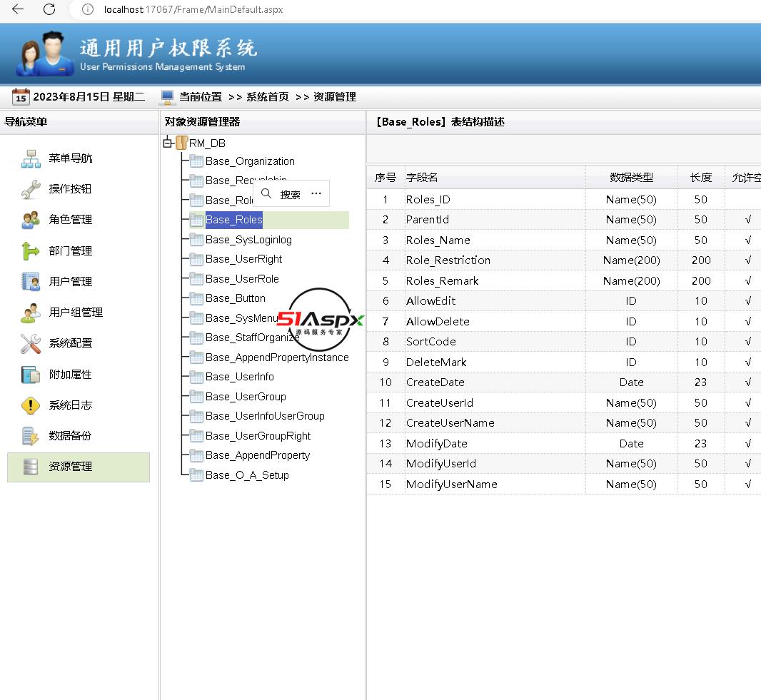Select Base_UserInfo table in tree
The width and height of the screenshot is (761, 700).
240,377
